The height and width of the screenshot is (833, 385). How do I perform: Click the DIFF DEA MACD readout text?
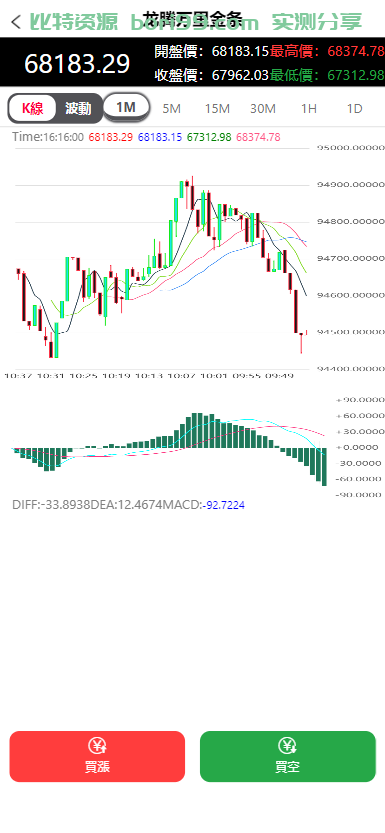tap(129, 505)
